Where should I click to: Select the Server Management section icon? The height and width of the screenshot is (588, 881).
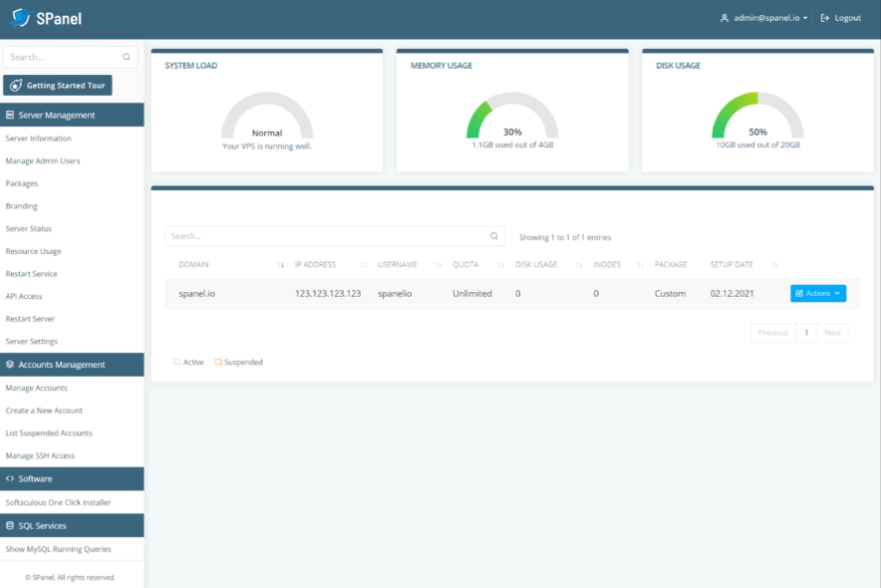pyautogui.click(x=11, y=115)
